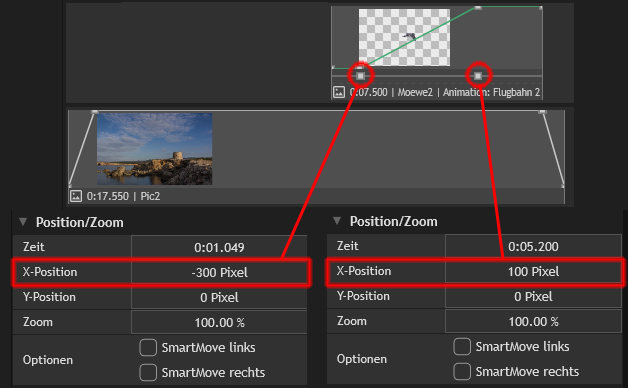Click the 'Pic2' name text
The height and width of the screenshot is (388, 628).
click(x=150, y=196)
